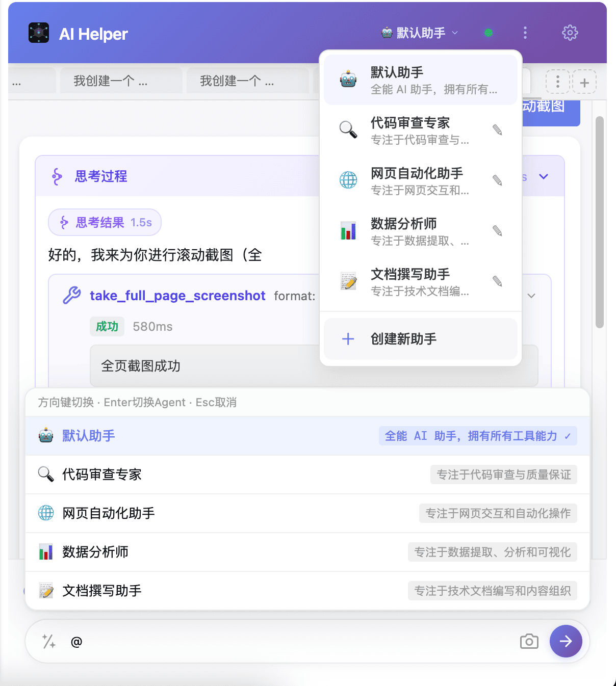Open the slash command sparkle icon in input
Viewport: 616px width, 686px height.
click(x=48, y=642)
